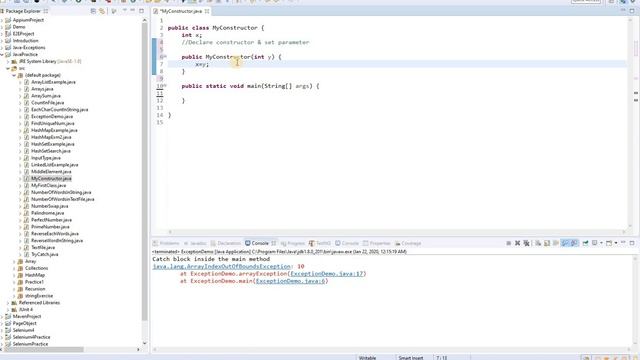Select ExceptionDemo.java in Package Explorer
The height and width of the screenshot is (360, 640).
tap(52, 116)
